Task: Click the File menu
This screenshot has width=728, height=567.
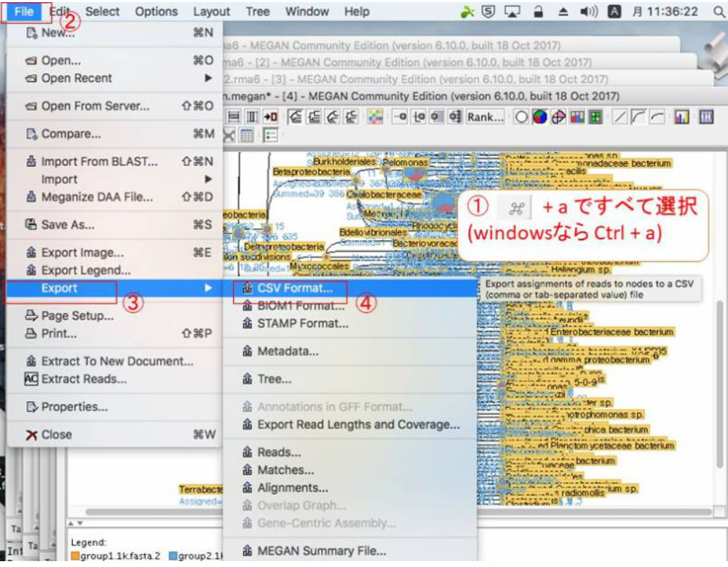Action: tap(24, 12)
